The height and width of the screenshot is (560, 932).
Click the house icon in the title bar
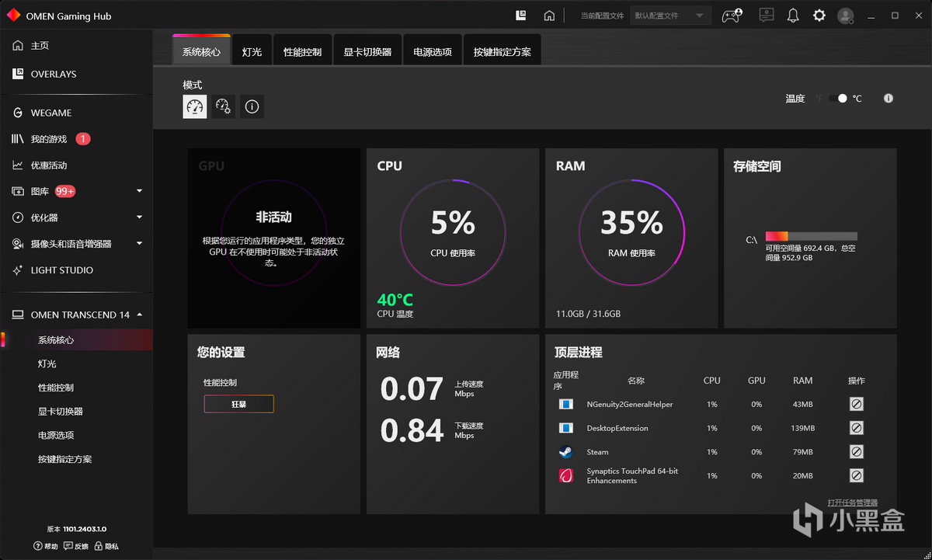549,15
